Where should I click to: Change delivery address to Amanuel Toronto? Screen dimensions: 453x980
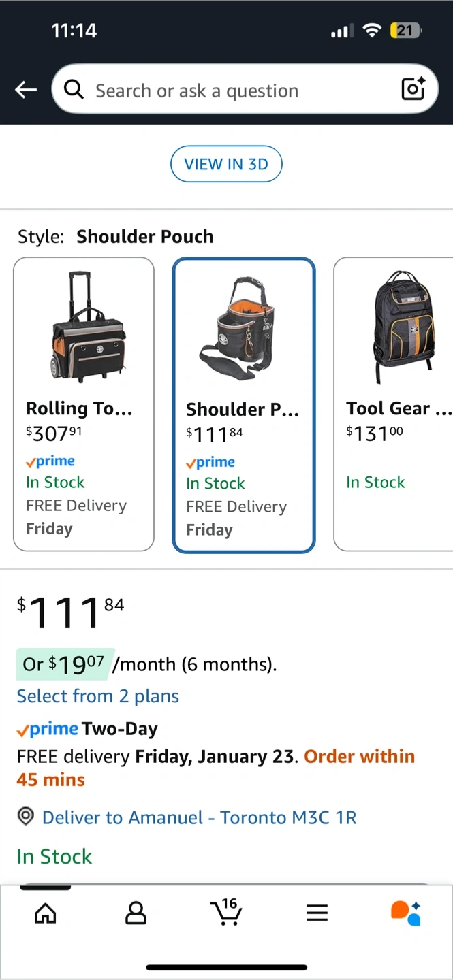(x=199, y=817)
